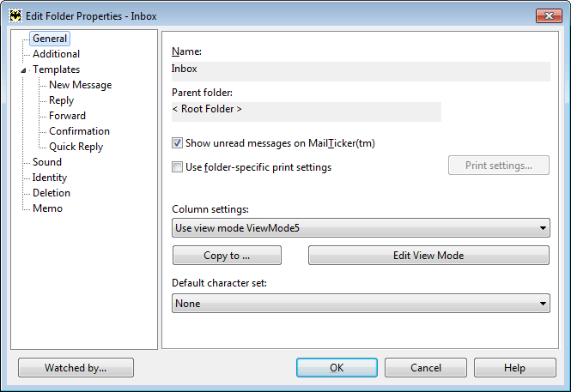This screenshot has height=392, width=571.
Task: Select the Additional tree item
Action: 56,54
